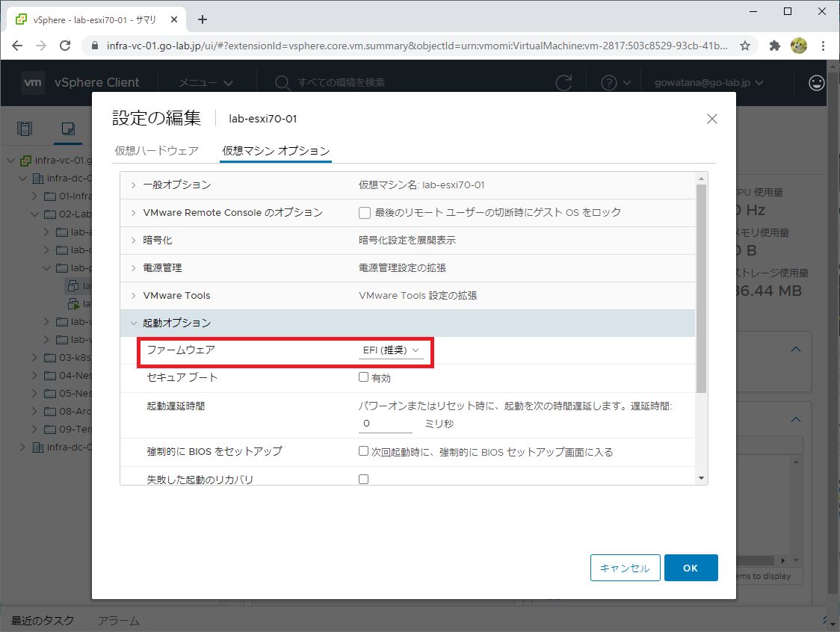Open the メニュー dropdown in vSphere header
Image resolution: width=840 pixels, height=632 pixels.
click(206, 82)
